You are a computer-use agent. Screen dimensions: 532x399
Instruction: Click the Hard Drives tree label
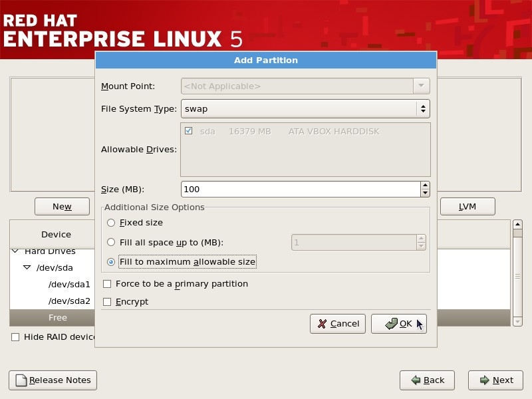[51, 251]
